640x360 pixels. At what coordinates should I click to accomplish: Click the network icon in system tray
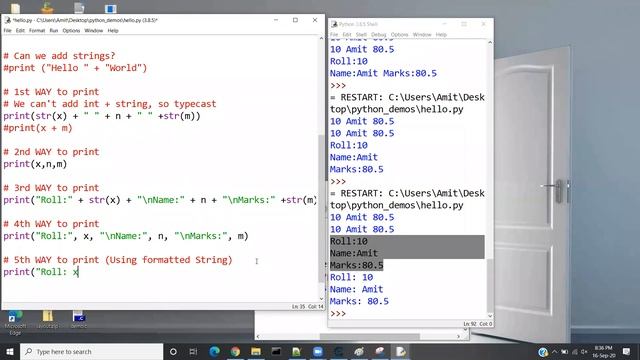[575, 351]
